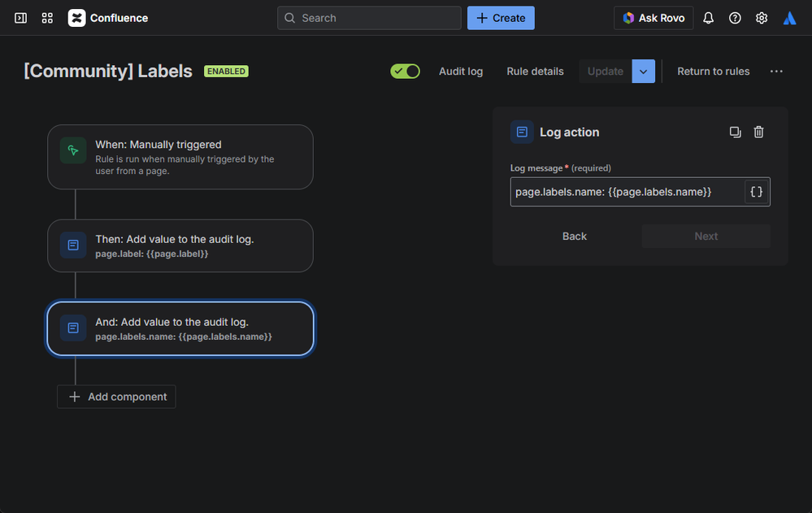812x513 pixels.
Task: Insert smart value with braces icon
Action: coord(756,192)
